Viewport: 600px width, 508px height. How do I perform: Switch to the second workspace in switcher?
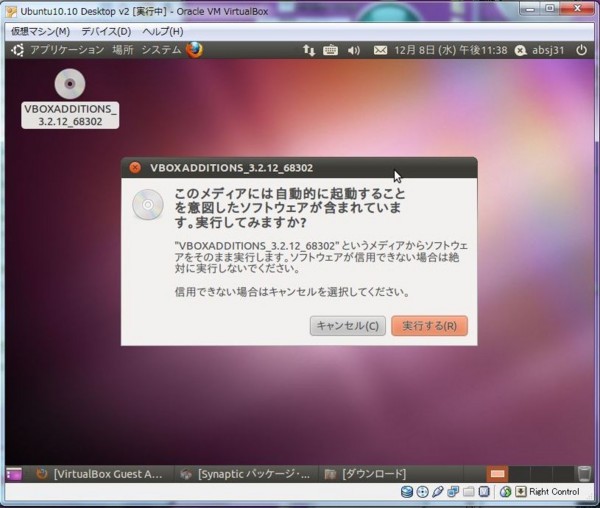[x=519, y=474]
